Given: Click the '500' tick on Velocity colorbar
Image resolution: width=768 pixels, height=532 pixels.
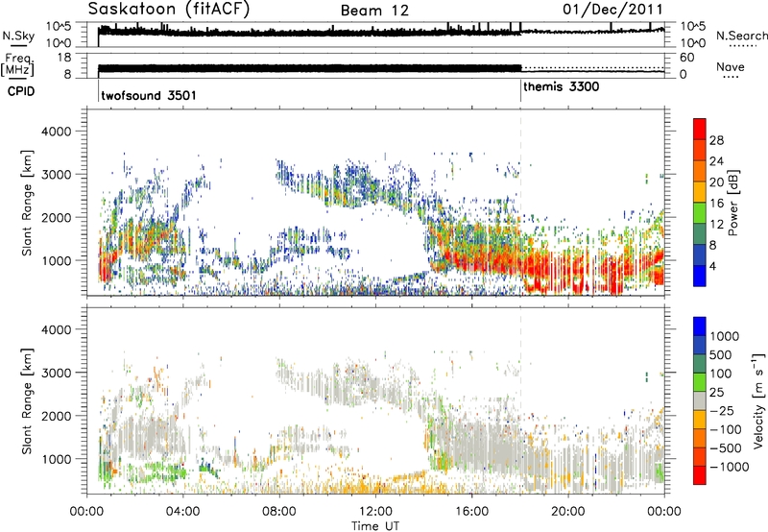Looking at the screenshot, I should (x=721, y=354).
